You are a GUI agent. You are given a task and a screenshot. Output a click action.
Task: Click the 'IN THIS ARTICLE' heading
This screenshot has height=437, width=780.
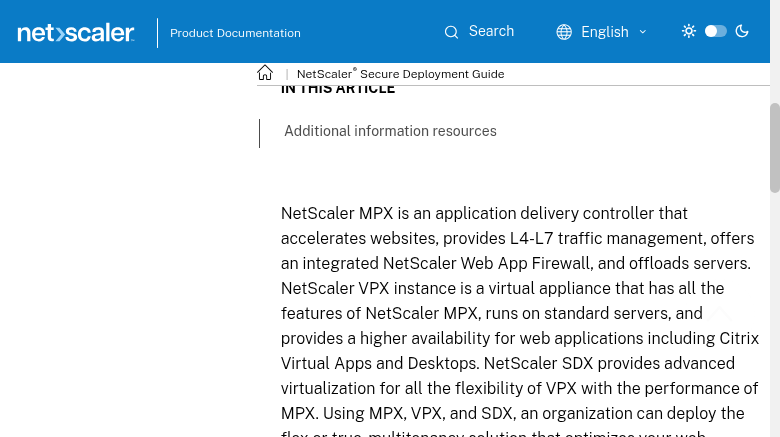point(338,90)
